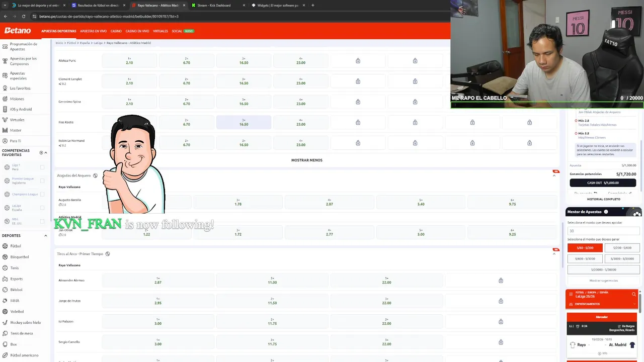The image size is (644, 362).
Task: Open Apuestas por los Campeones icon
Action: [x=5, y=61]
